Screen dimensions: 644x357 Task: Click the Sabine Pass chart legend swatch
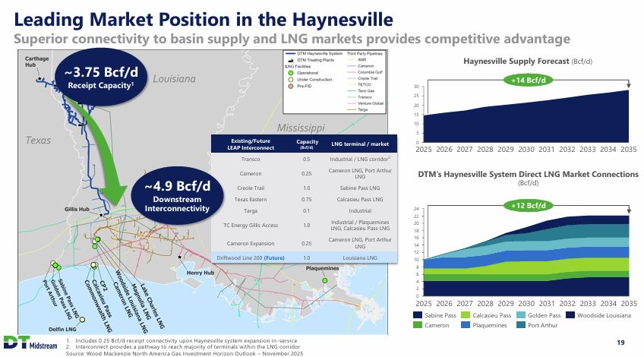pyautogui.click(x=417, y=315)
